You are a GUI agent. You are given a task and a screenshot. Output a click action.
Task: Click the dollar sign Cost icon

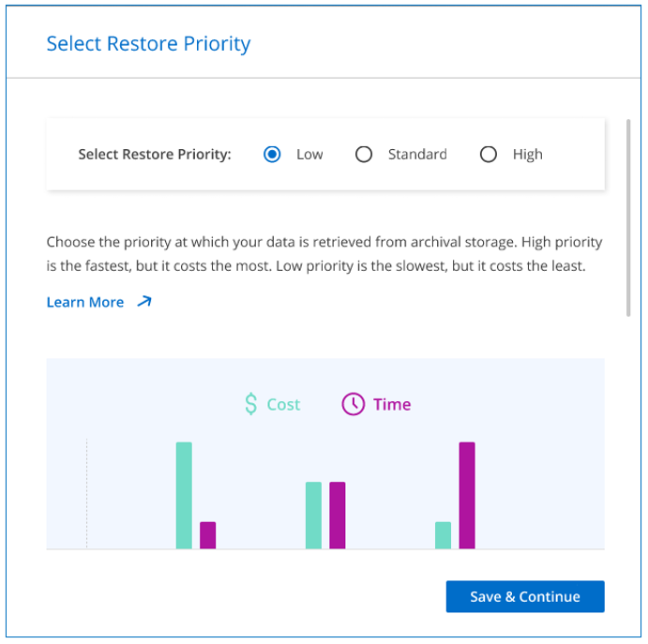pyautogui.click(x=250, y=405)
